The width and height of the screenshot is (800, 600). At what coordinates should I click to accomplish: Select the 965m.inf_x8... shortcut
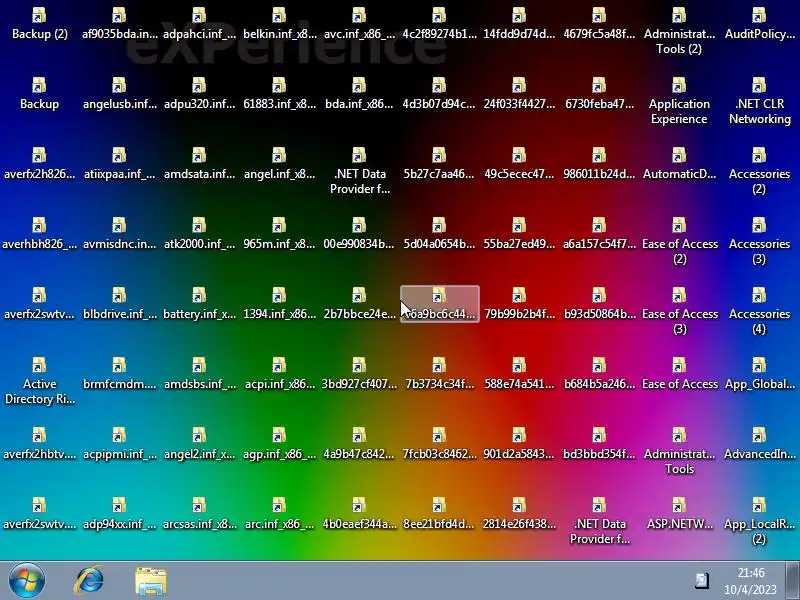click(x=279, y=233)
